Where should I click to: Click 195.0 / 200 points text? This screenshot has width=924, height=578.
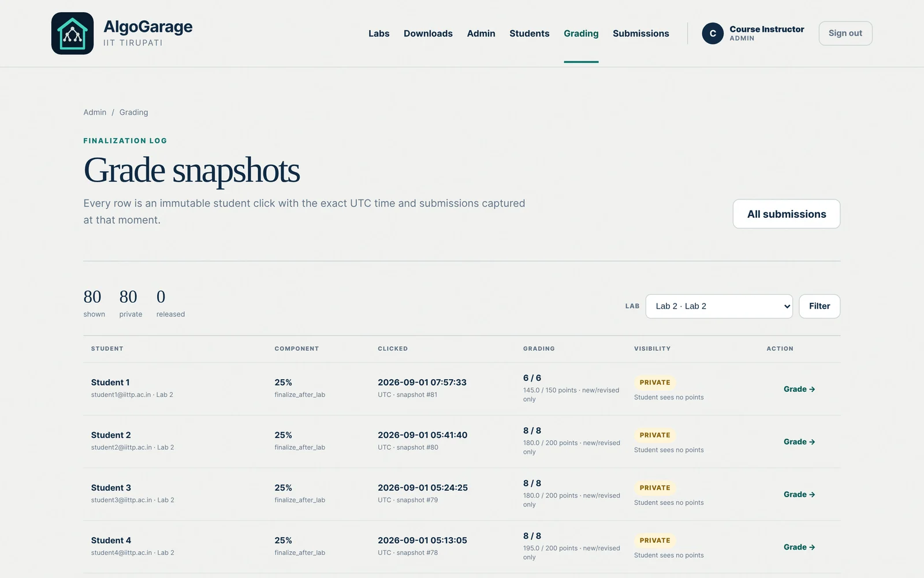pyautogui.click(x=550, y=548)
